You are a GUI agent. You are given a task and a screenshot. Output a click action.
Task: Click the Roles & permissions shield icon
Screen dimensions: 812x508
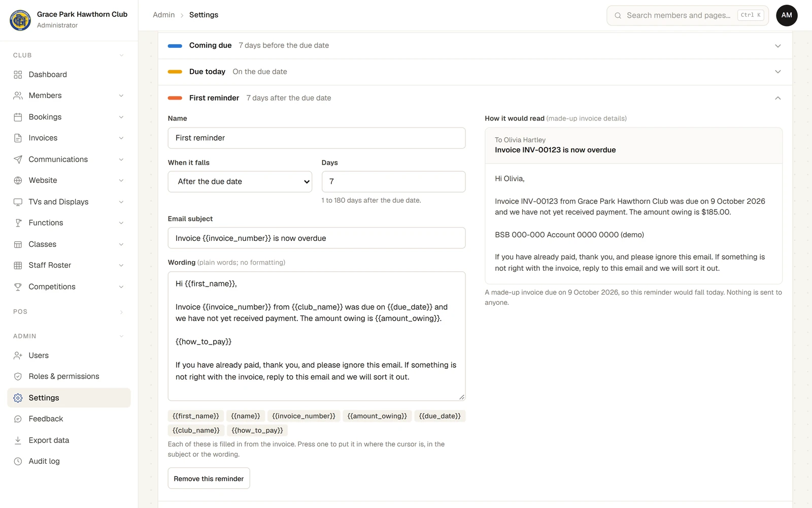[x=18, y=376]
